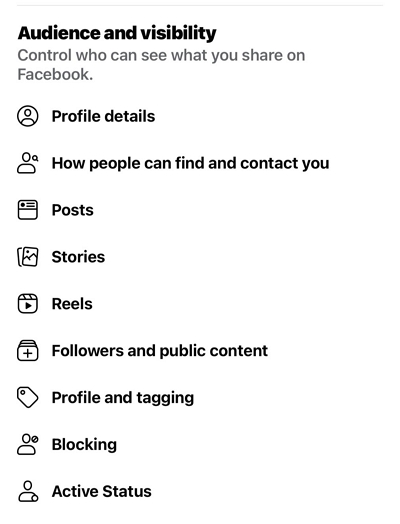Tap the Reels clapper play icon
The image size is (400, 524).
coord(28,303)
